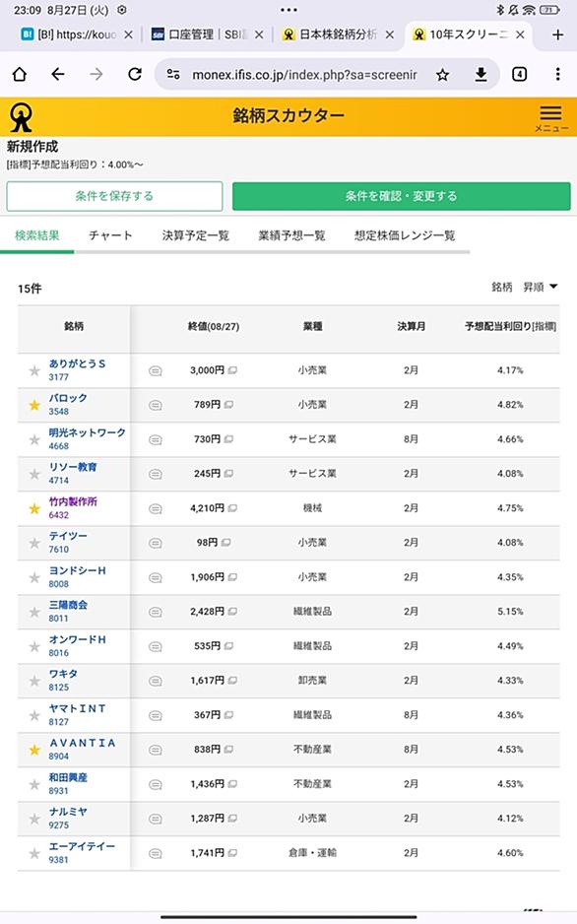Viewport: 577px width, 924px height.
Task: Toggle favorite star for バロック
Action: (x=34, y=405)
